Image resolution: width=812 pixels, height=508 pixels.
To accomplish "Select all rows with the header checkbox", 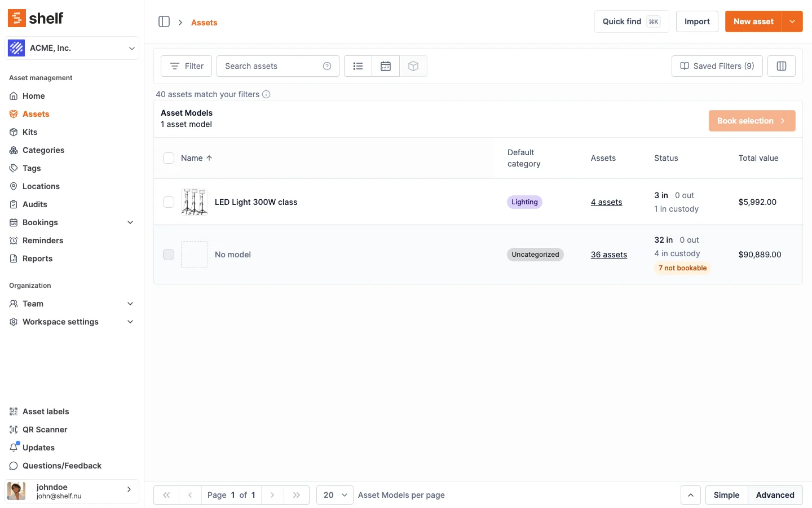I will pyautogui.click(x=169, y=158).
